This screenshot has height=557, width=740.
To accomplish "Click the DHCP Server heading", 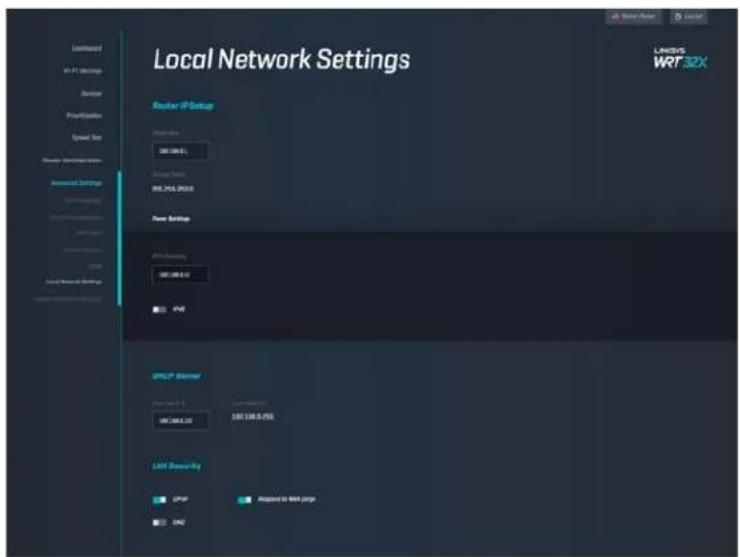I will (x=177, y=376).
